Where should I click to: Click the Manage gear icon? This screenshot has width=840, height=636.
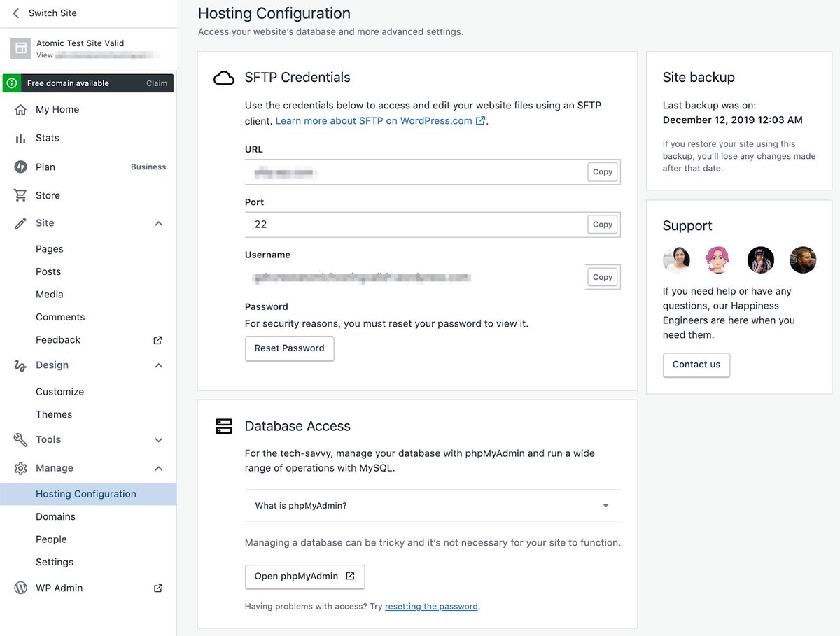(x=21, y=468)
